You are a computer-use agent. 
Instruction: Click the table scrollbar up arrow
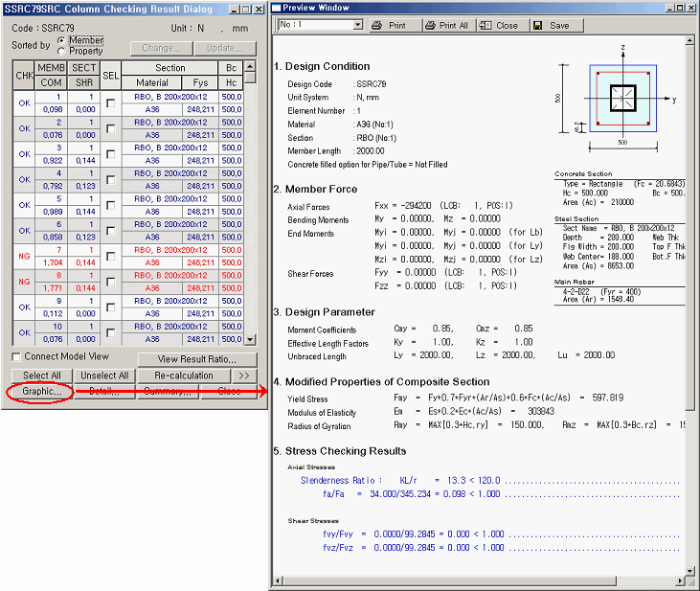pyautogui.click(x=250, y=68)
